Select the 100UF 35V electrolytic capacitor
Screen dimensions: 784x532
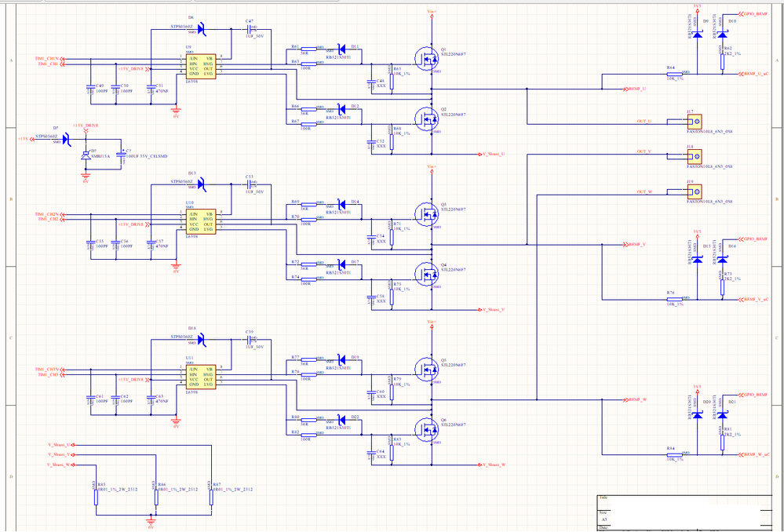[x=121, y=155]
